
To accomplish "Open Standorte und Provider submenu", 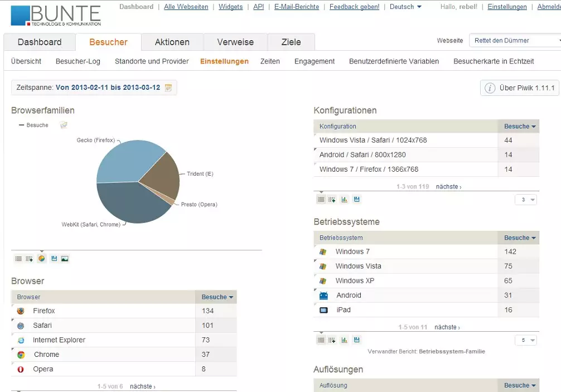I will tap(152, 61).
